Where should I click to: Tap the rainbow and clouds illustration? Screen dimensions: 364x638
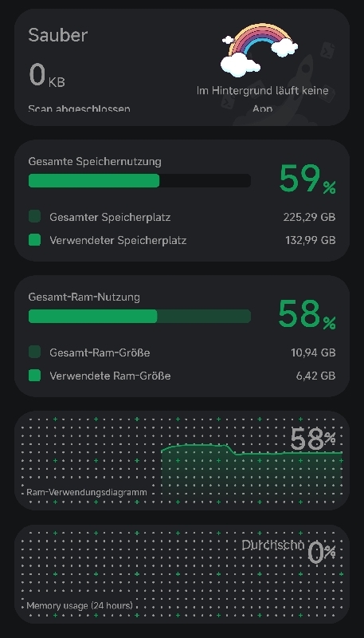coord(259,49)
